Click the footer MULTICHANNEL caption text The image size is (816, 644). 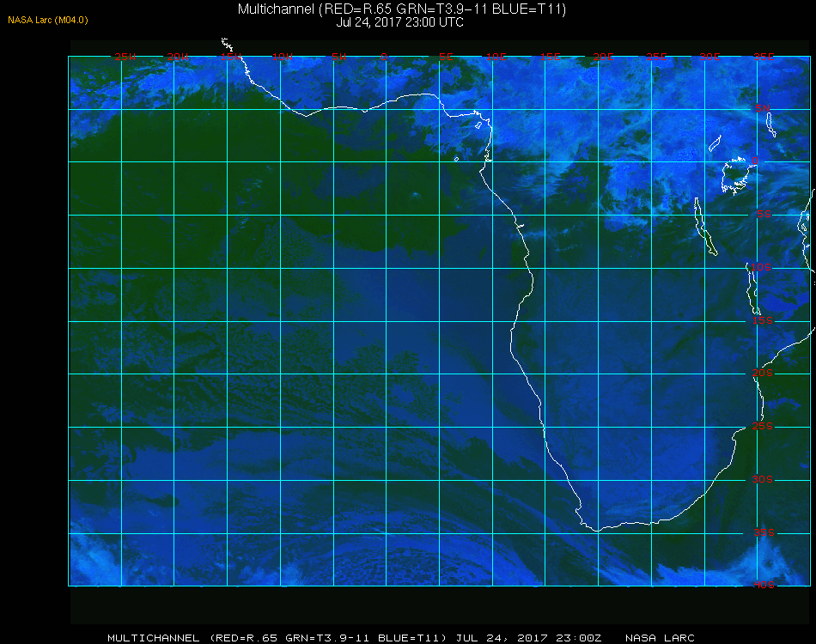point(154,638)
